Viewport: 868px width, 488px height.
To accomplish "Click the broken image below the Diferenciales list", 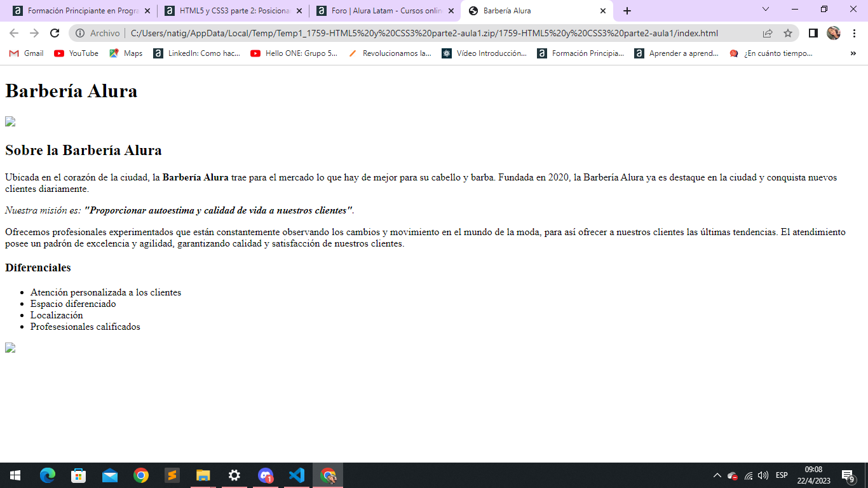I will (10, 348).
